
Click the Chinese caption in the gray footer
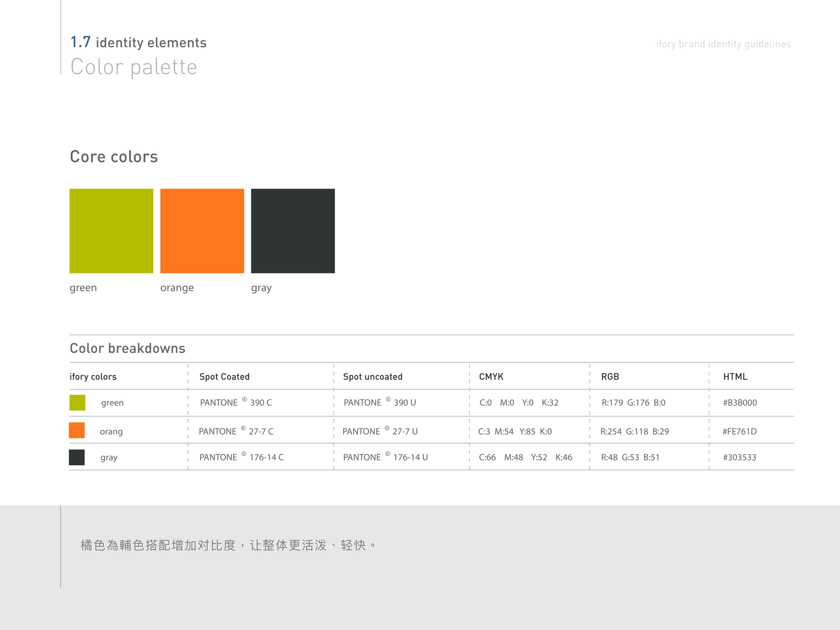click(x=228, y=545)
